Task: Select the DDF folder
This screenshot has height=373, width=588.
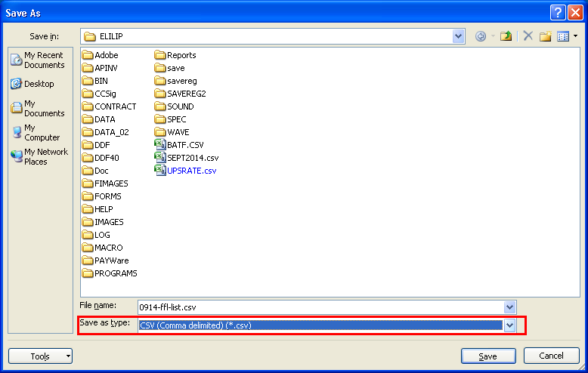Action: tap(96, 145)
